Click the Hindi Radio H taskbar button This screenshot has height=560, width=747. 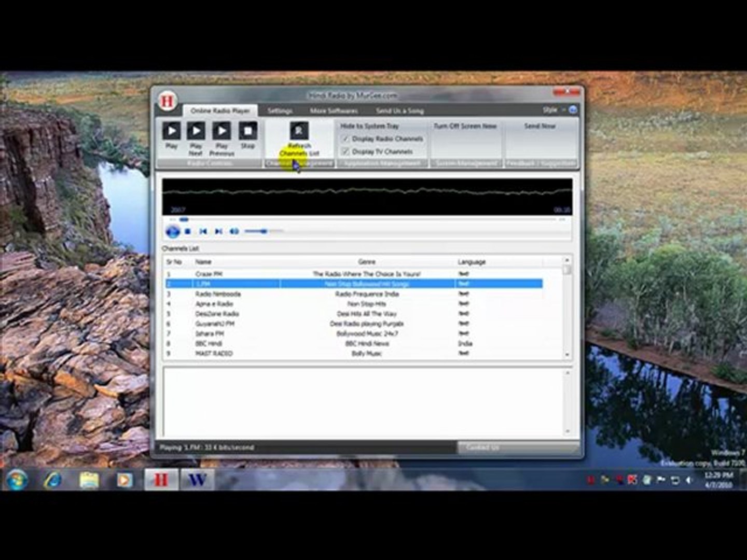161,480
